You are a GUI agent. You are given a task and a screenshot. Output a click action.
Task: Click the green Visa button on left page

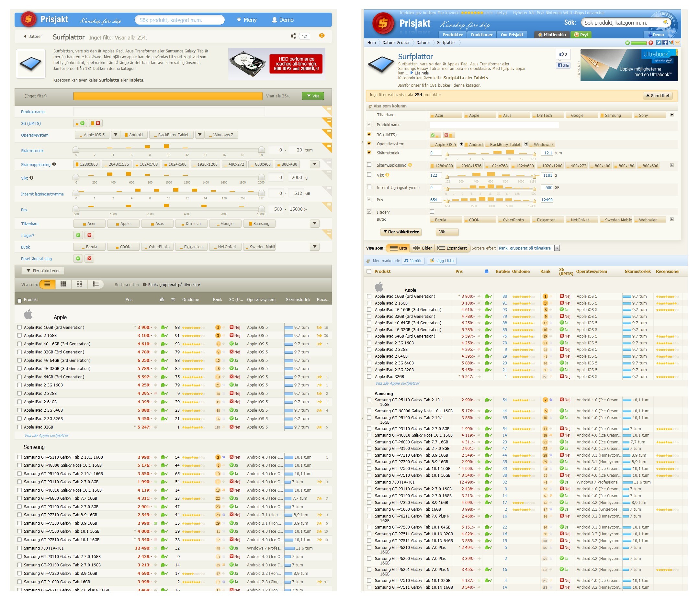tap(313, 96)
